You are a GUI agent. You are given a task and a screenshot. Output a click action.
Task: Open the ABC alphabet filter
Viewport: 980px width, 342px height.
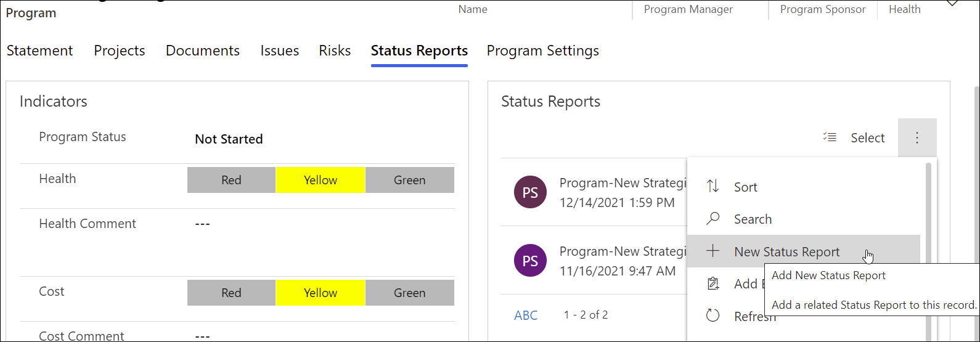tap(526, 316)
